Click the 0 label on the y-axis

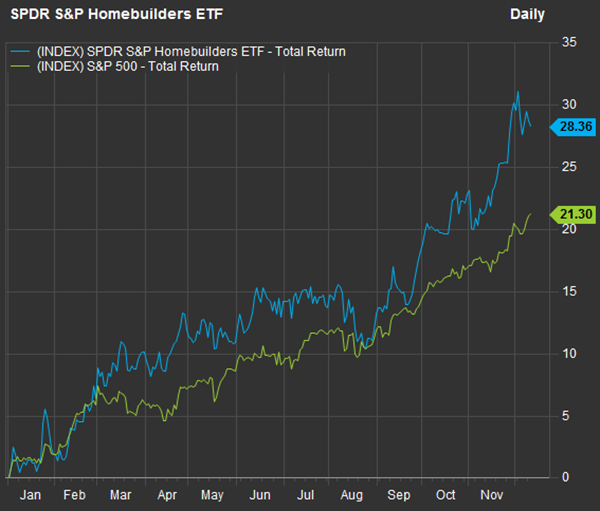pyautogui.click(x=566, y=477)
